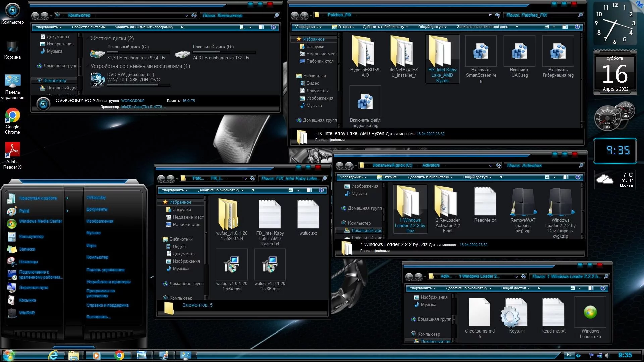The height and width of the screenshot is (362, 644).
Task: Click Internet Explorer icon in taskbar
Action: coord(53,355)
